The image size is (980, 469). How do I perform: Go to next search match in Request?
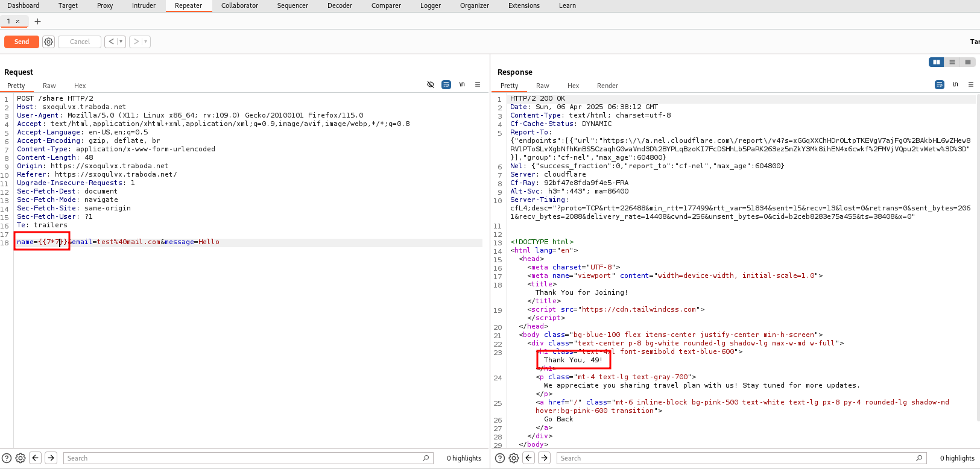click(x=51, y=458)
